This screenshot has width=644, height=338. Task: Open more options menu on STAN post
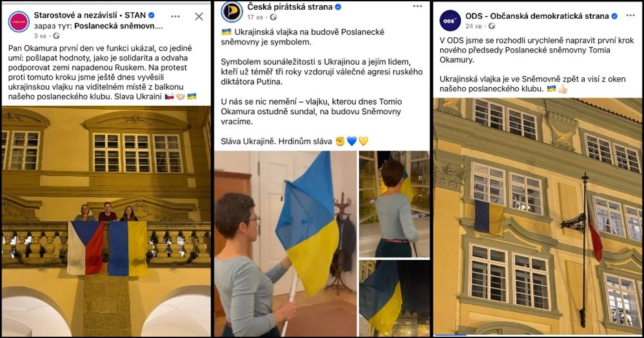click(x=176, y=16)
